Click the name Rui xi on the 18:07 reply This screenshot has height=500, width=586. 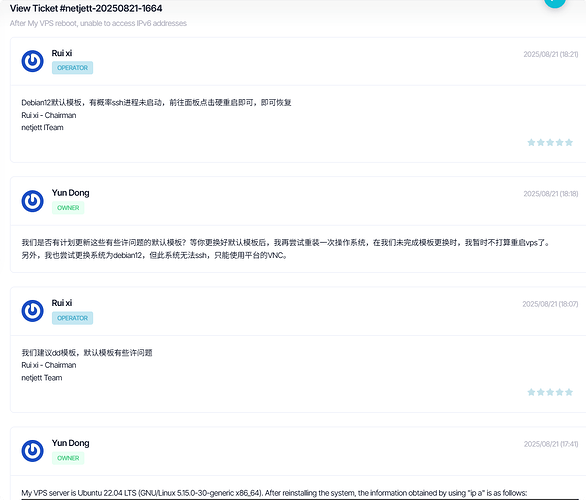point(62,303)
